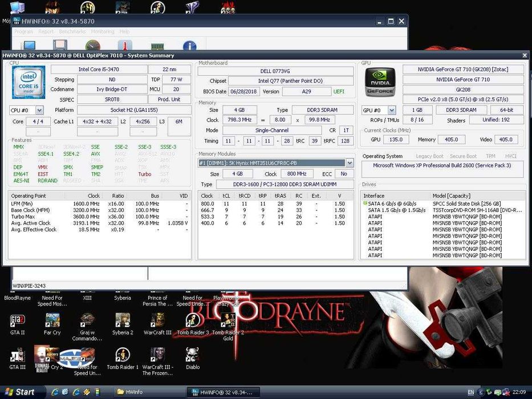
Task: Click the Single-Channel mode field
Action: pyautogui.click(x=272, y=131)
